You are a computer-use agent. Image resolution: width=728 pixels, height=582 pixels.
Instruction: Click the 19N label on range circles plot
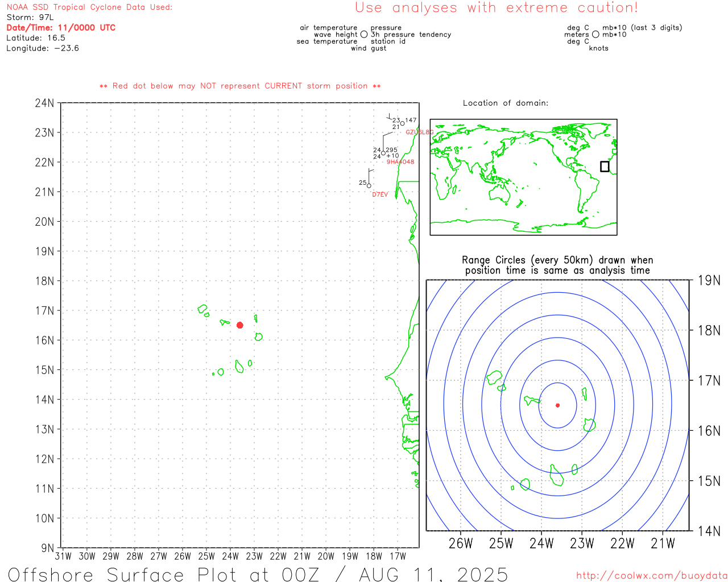[x=709, y=280]
